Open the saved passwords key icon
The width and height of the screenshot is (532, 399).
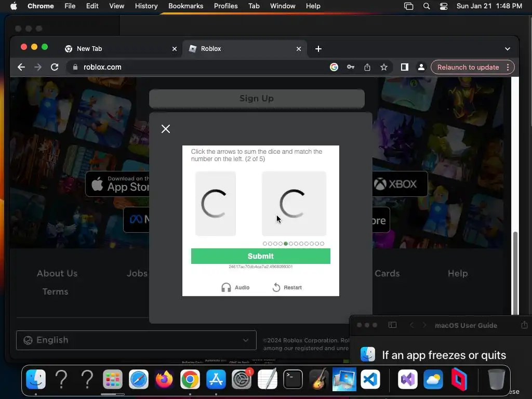coord(351,67)
